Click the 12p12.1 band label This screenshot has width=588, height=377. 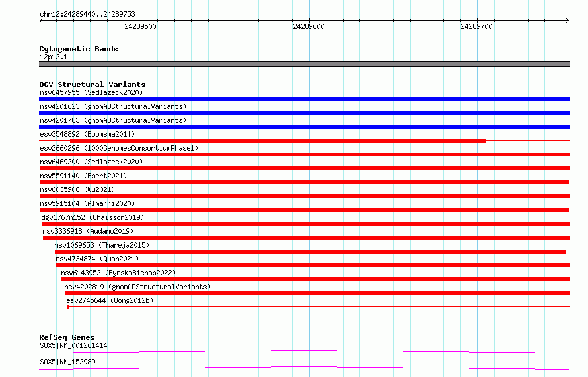click(x=54, y=57)
